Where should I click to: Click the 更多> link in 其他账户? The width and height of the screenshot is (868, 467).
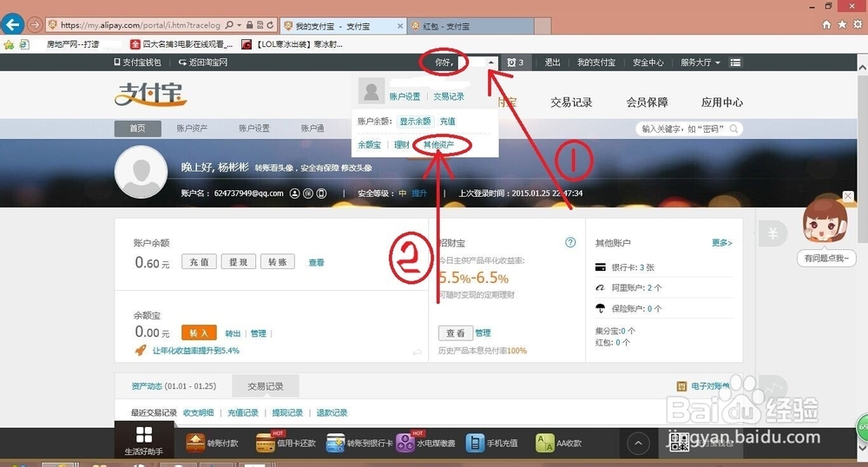722,243
